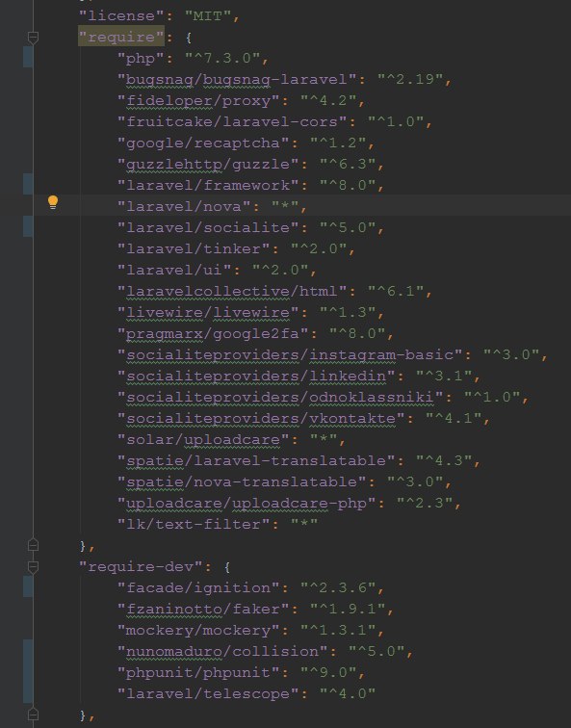Viewport: 571px width, 728px height.
Task: Click the "^6.1" version value
Action: point(396,291)
